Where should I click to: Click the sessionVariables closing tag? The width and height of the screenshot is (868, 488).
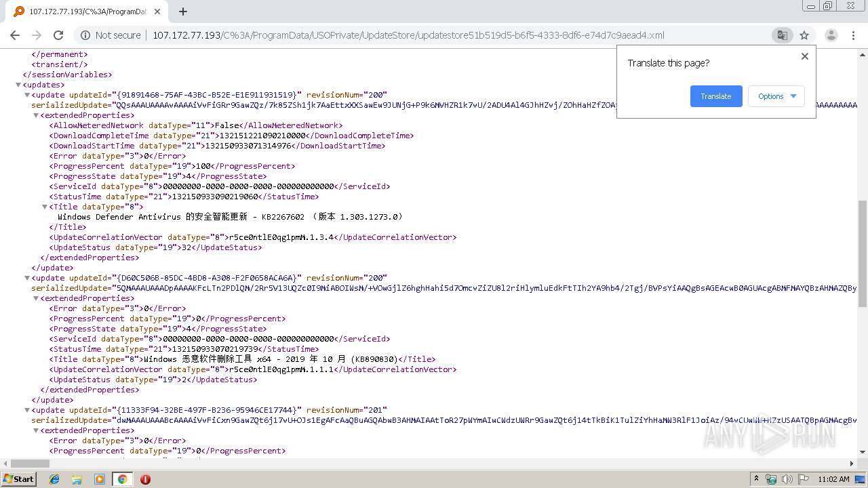pos(67,75)
